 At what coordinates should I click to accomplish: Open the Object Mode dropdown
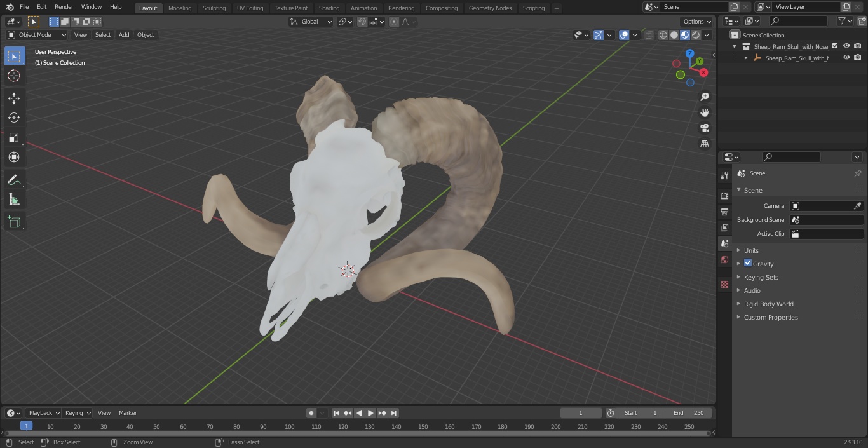click(x=37, y=35)
